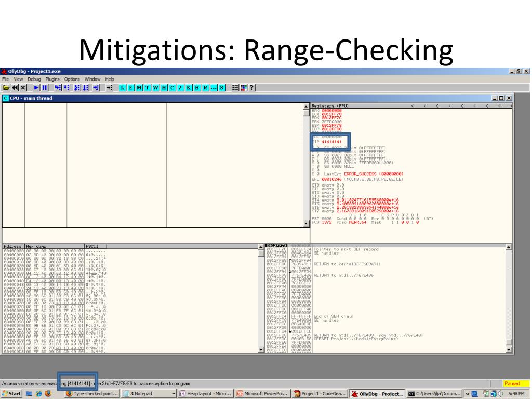The image size is (532, 399).
Task: Select the EFL value 00010246
Action: pos(331,179)
